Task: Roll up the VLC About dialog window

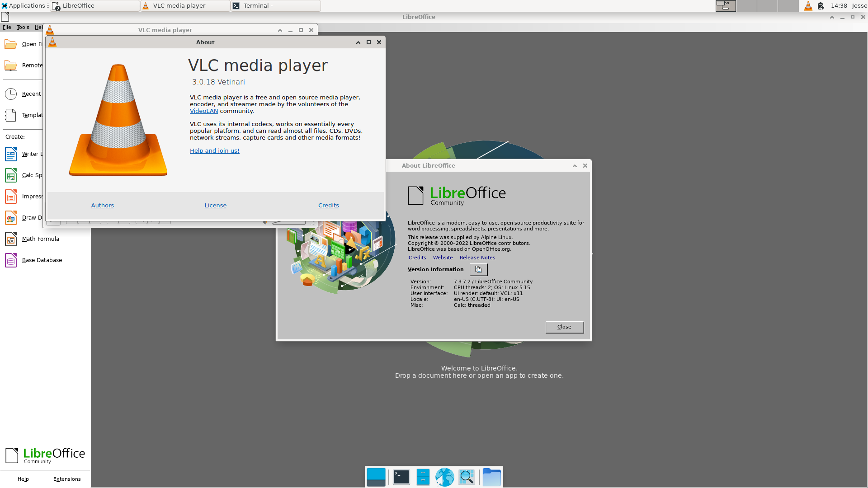Action: (358, 42)
